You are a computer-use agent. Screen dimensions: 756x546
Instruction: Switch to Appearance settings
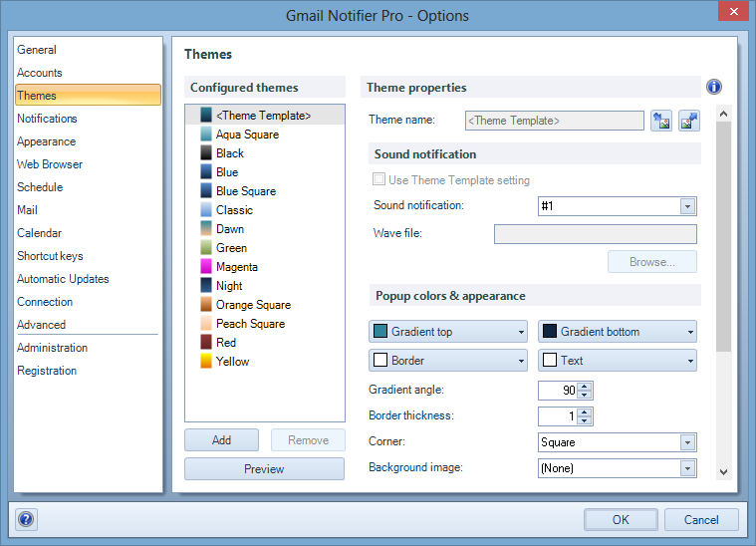[x=46, y=141]
